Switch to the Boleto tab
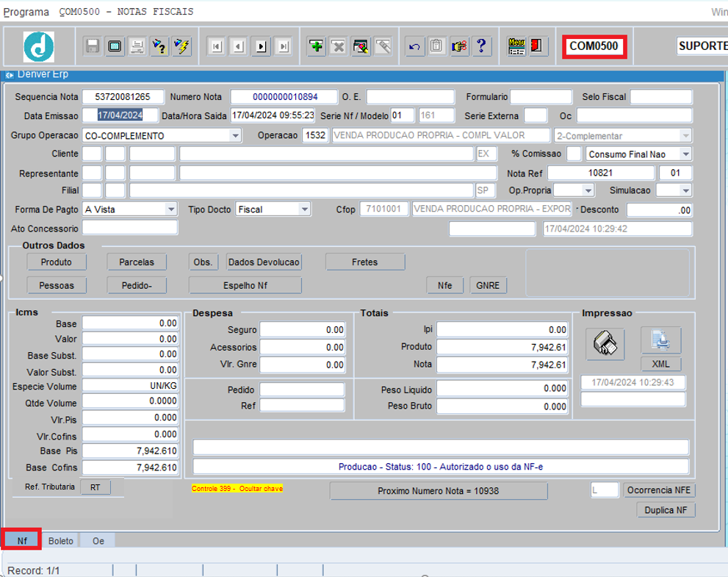Screen dimensions: 728x577 [x=60, y=540]
